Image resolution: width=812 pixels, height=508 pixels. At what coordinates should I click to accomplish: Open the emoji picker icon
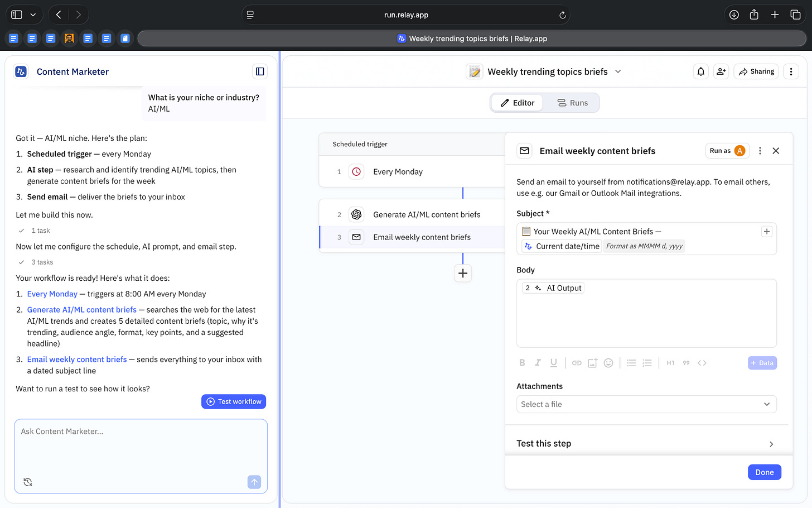coord(608,363)
